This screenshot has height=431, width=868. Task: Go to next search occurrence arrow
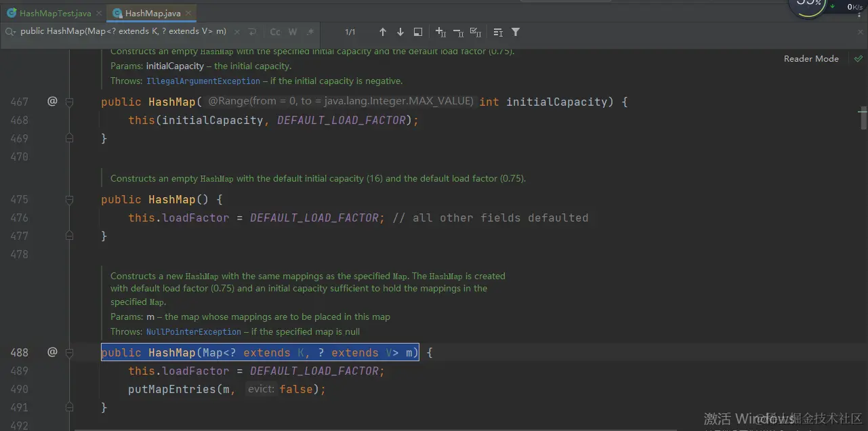[x=400, y=32]
